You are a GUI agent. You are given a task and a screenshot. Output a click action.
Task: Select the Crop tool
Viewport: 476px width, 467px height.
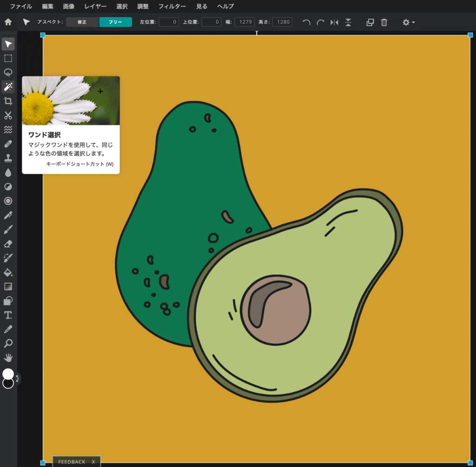(8, 101)
